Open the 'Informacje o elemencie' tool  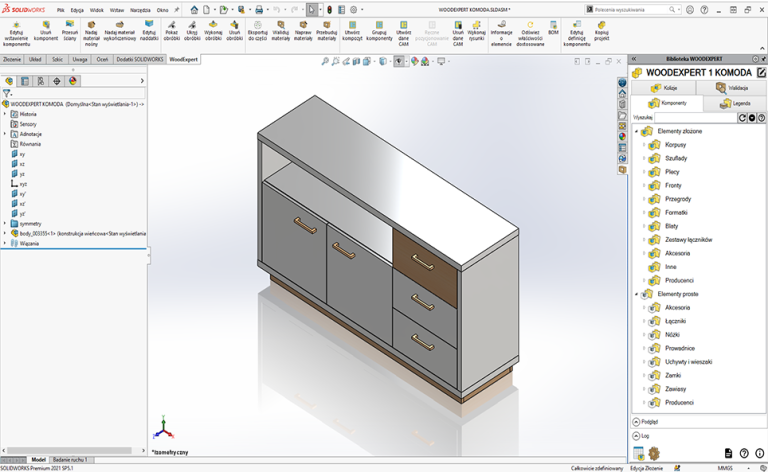click(501, 24)
